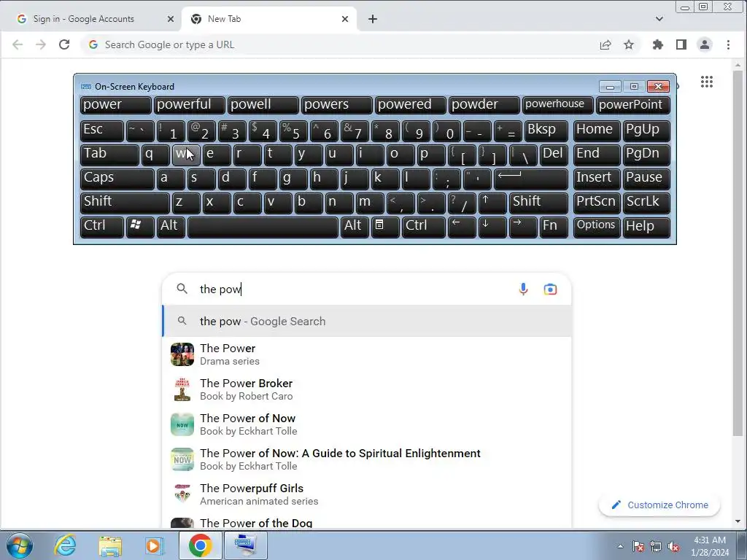Toggle the left Alt key

171,227
